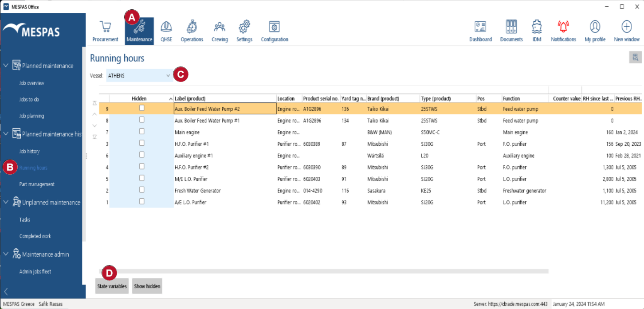Toggle Hidden checkbox for Fresh Water Generator
This screenshot has height=309, width=644.
coord(141,190)
